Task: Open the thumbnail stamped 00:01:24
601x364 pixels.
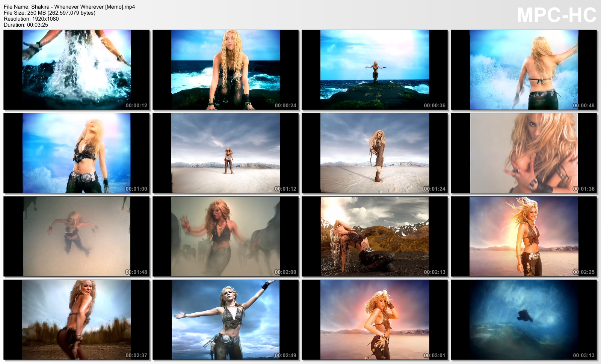Action: tap(375, 153)
